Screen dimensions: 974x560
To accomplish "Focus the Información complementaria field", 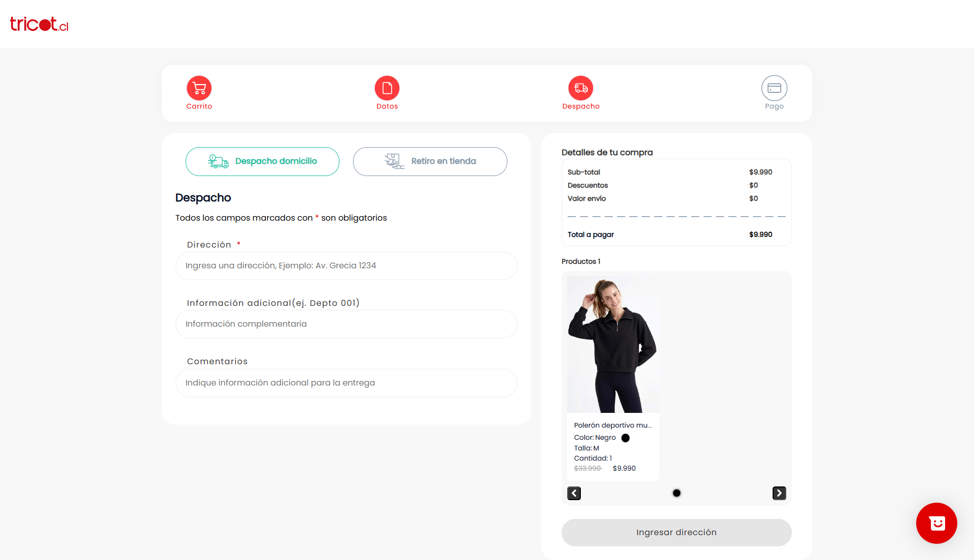I will pos(346,324).
